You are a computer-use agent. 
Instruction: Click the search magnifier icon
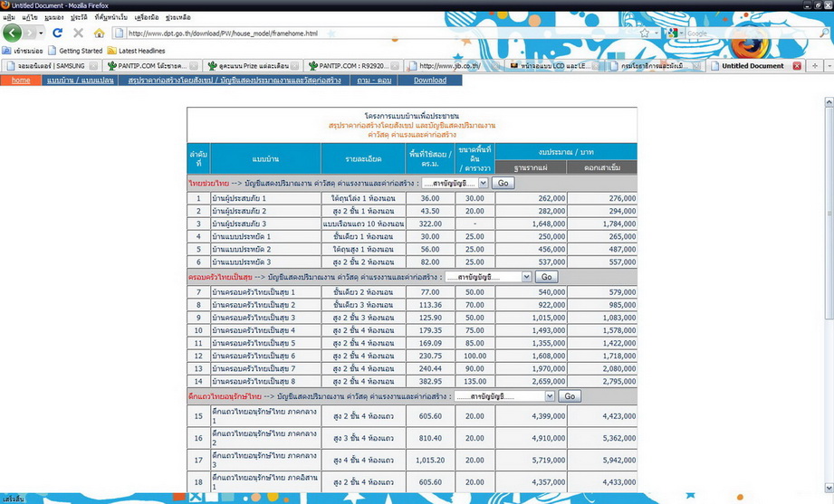click(x=824, y=33)
